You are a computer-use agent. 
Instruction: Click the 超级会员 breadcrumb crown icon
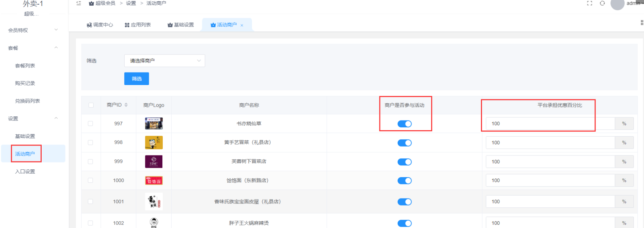click(91, 3)
